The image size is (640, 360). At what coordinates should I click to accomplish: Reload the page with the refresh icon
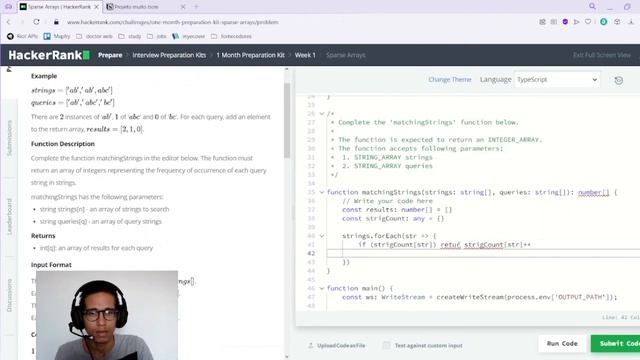[x=36, y=22]
